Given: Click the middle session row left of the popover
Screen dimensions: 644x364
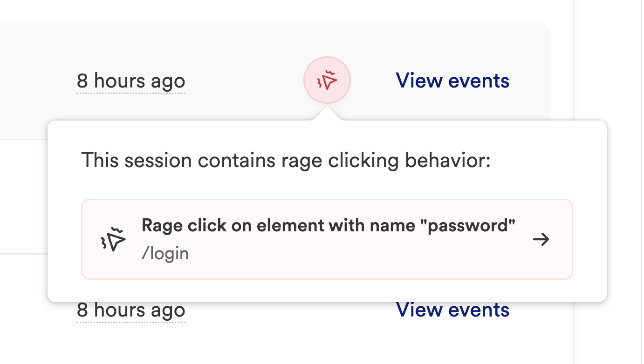Looking at the screenshot, I should (23, 195).
